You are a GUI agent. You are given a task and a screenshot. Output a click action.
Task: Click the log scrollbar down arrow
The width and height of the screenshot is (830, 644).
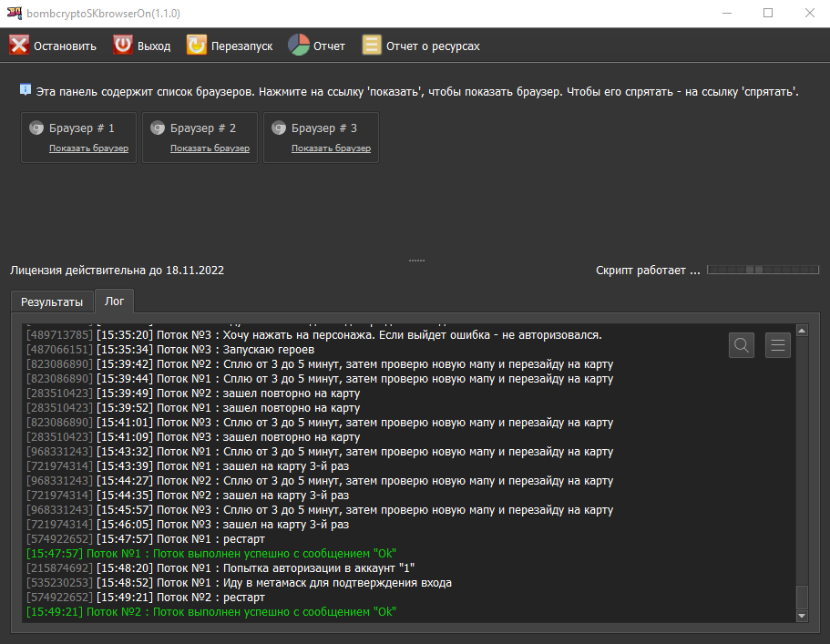pyautogui.click(x=802, y=616)
